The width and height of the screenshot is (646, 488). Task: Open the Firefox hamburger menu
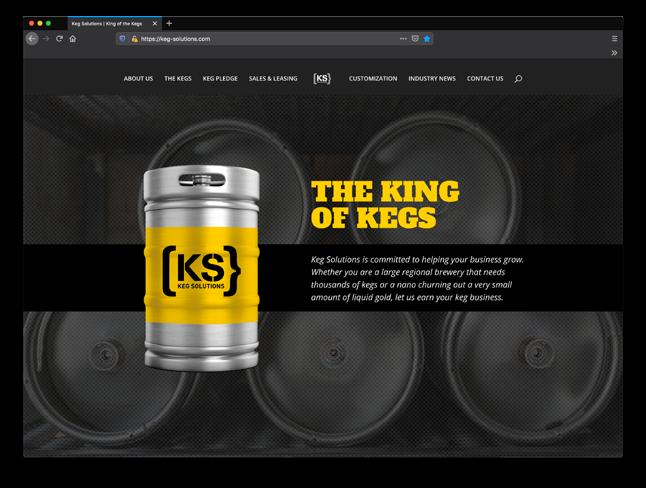pos(614,39)
